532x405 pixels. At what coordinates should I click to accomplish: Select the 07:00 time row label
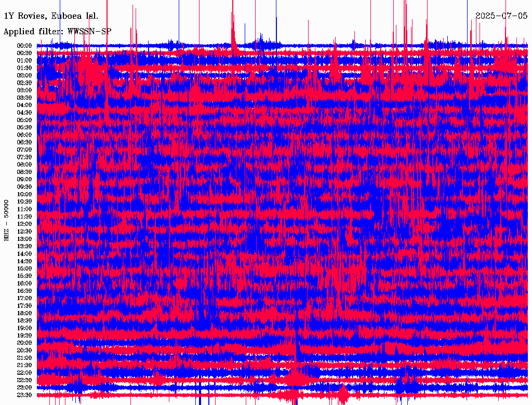tap(24, 150)
